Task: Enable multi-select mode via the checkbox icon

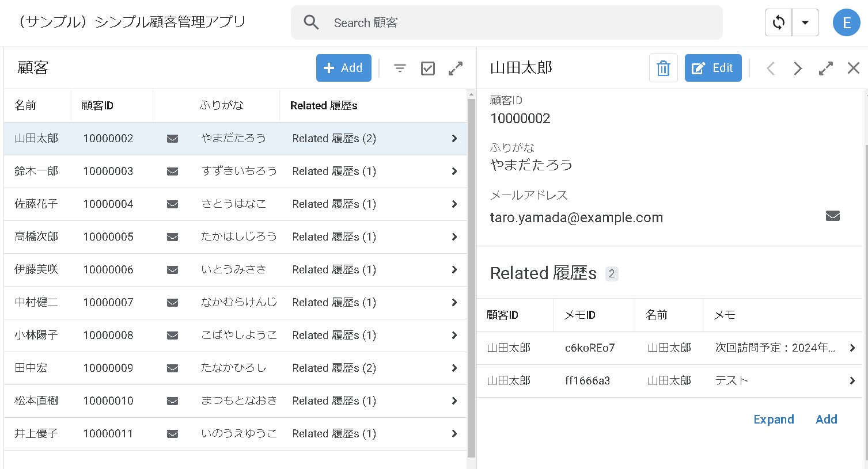Action: tap(427, 67)
